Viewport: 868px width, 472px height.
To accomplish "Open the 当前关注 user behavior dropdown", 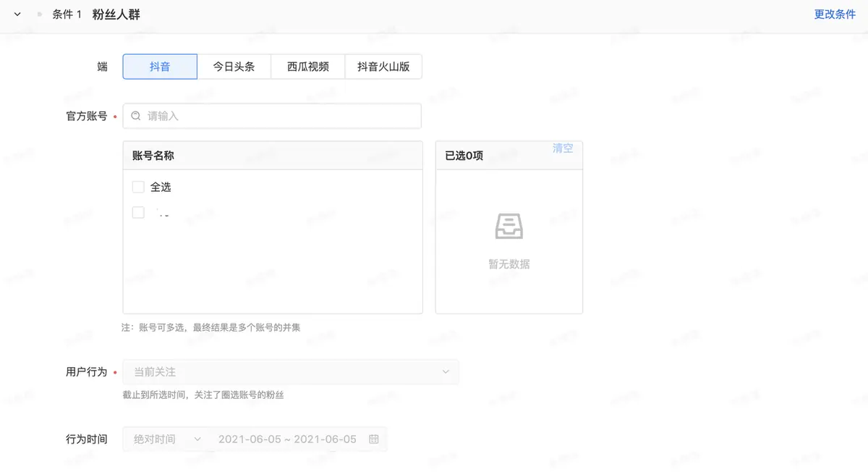I will coord(291,371).
